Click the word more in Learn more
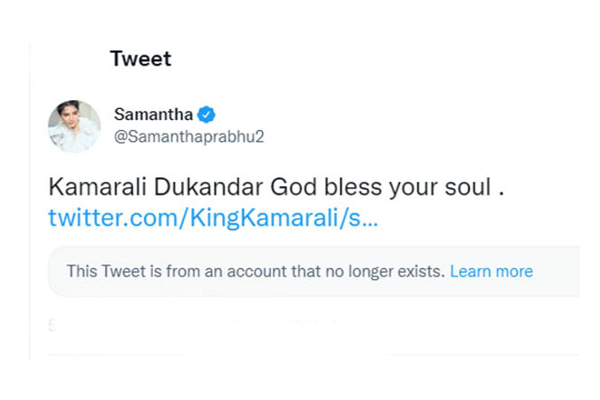The height and width of the screenshot is (400, 600). pyautogui.click(x=514, y=271)
